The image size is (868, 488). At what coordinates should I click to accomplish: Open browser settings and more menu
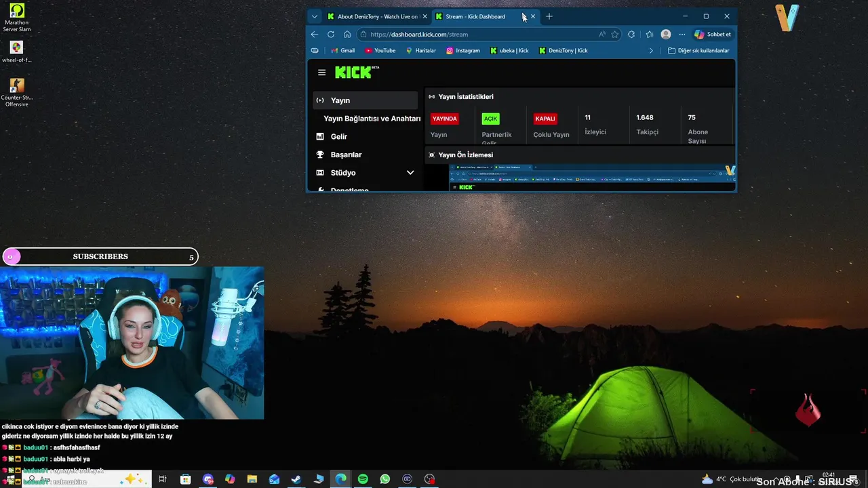coord(682,35)
